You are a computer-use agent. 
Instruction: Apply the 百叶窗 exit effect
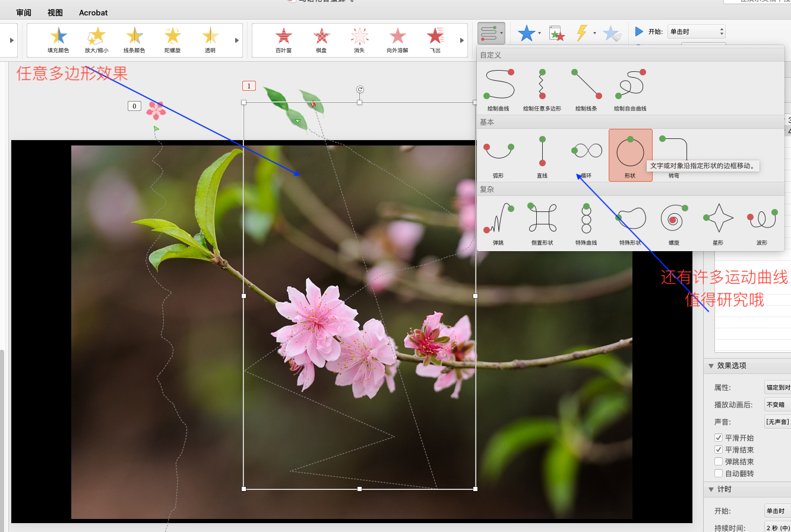[283, 40]
